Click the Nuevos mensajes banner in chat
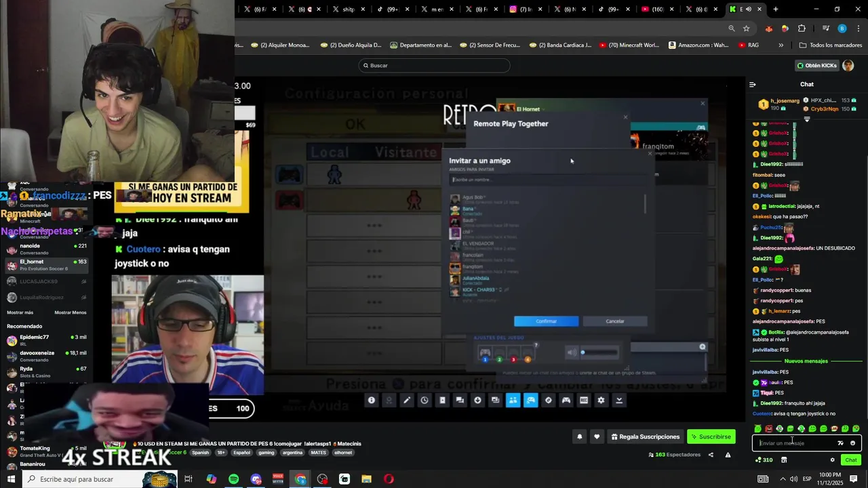 click(806, 361)
